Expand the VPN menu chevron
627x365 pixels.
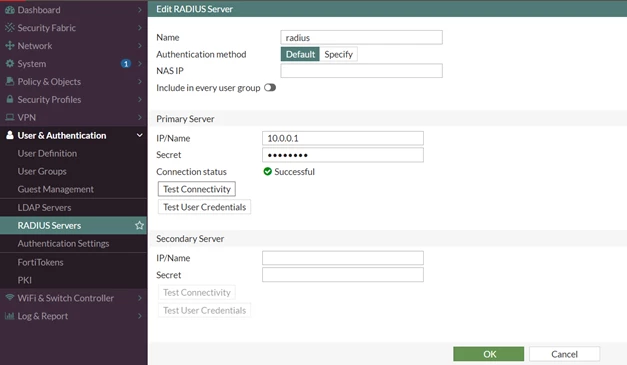coord(140,117)
